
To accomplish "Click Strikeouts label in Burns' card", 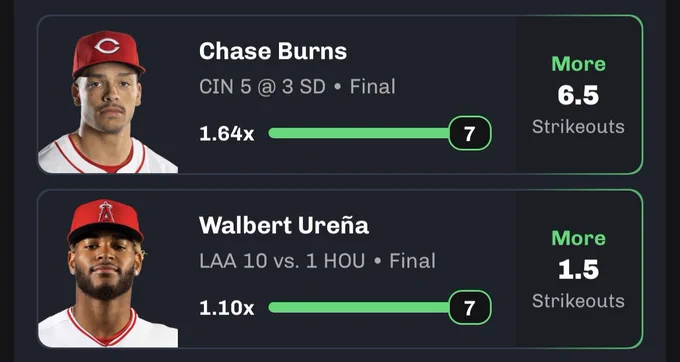I will (579, 127).
